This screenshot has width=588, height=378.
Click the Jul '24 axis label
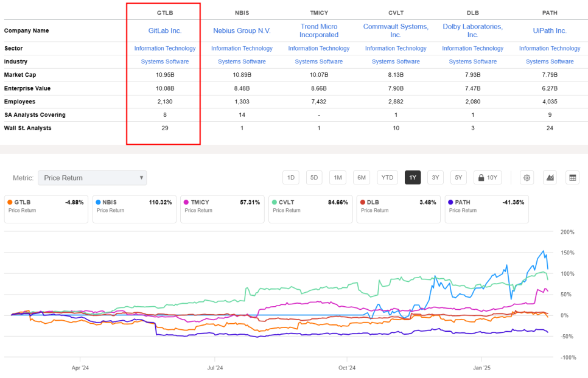click(215, 368)
